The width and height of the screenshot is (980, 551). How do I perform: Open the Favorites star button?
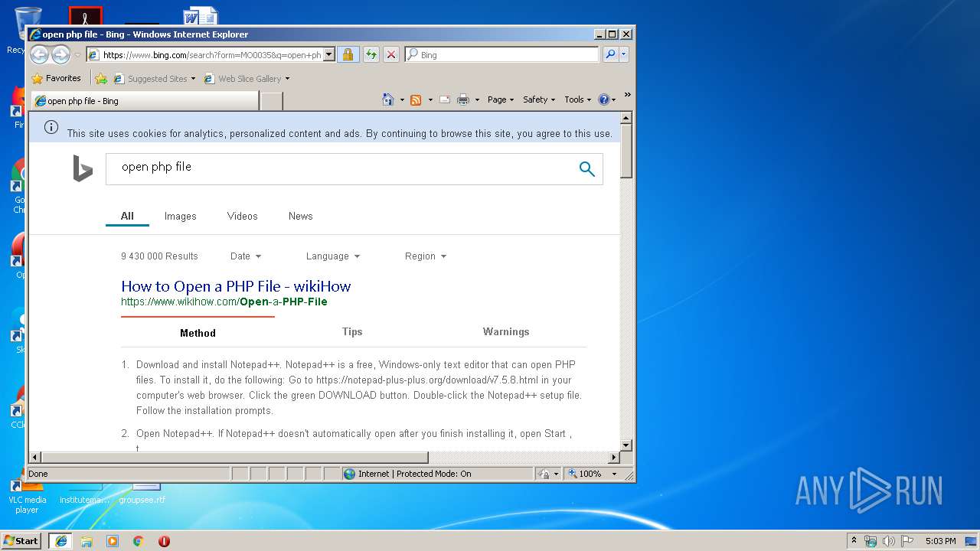tap(57, 78)
